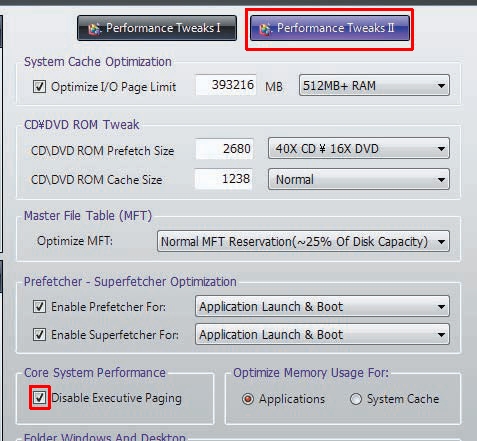
Task: Open the 512MB+ RAM dropdown
Action: [374, 85]
